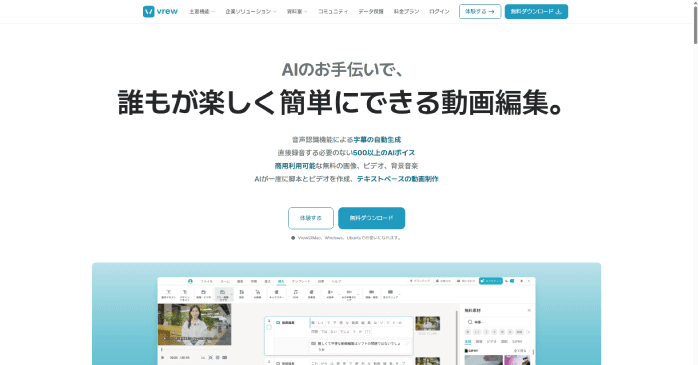Click the 体験する button below the headline
698x365 pixels.
311,218
